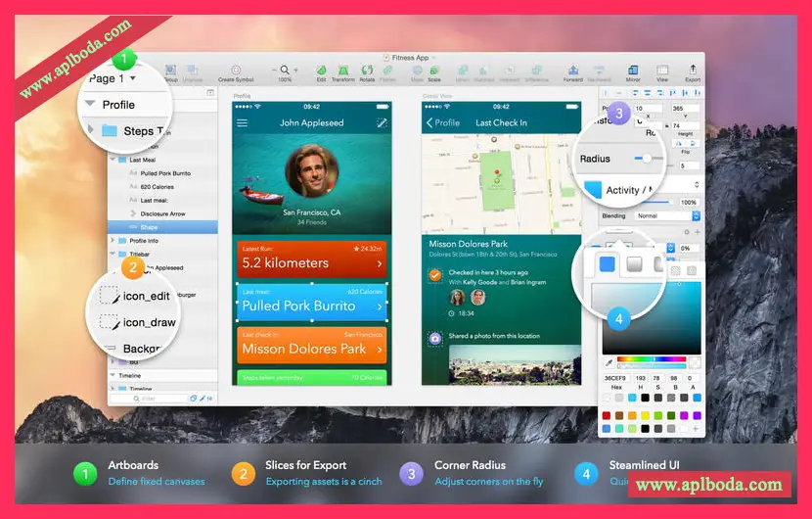Viewport: 812px width, 519px height.
Task: Bring layer Forward using toolbar icon
Action: coord(572,71)
